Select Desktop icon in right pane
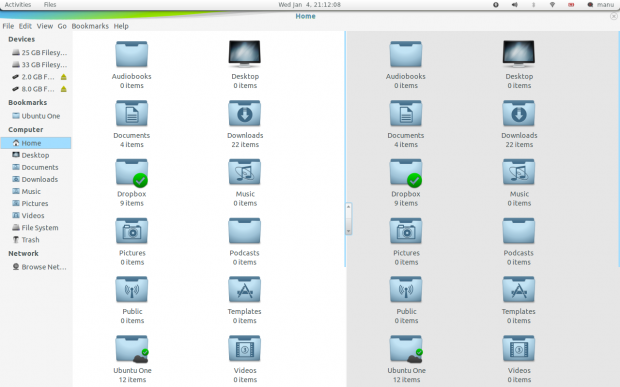Viewport: 620px width, 387px height. pos(519,53)
